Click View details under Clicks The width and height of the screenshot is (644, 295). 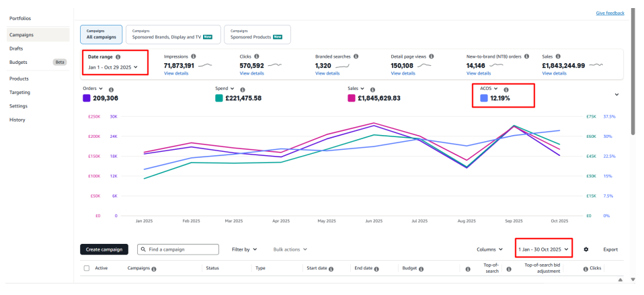click(x=252, y=73)
